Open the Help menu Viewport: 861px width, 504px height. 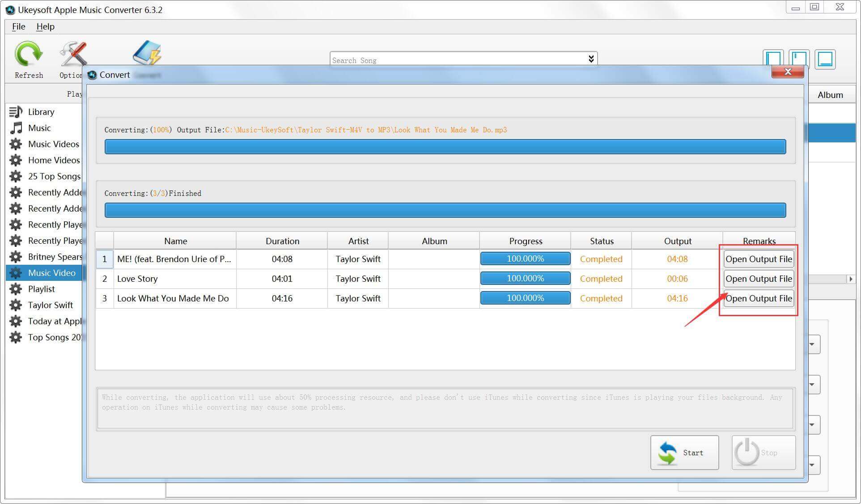click(x=46, y=27)
